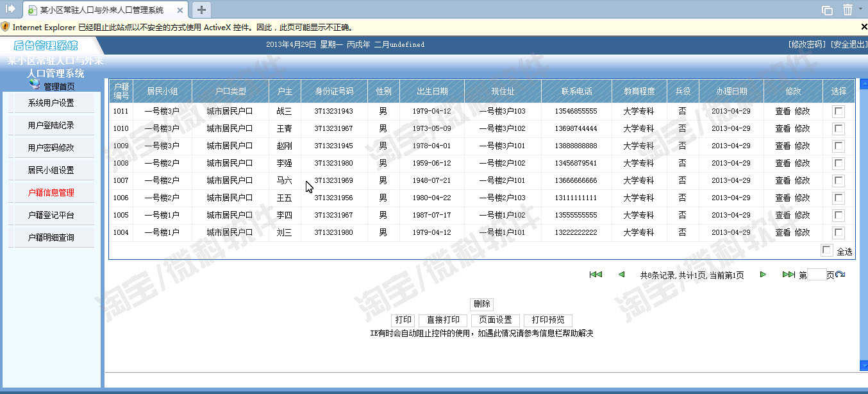Click the 户籍编号 column header
The width and height of the screenshot is (868, 394).
[121, 91]
